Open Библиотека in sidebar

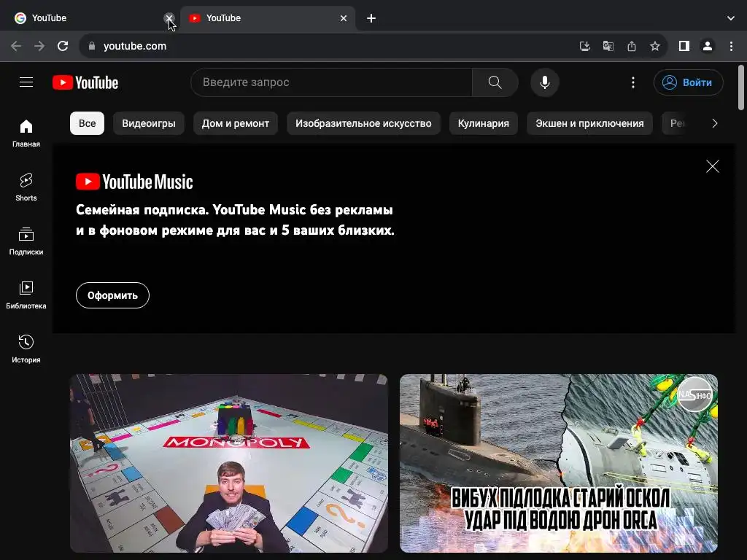coord(26,295)
